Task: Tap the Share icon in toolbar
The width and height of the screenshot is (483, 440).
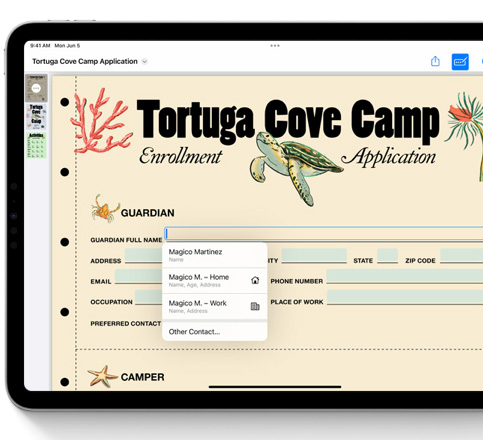Action: click(435, 61)
